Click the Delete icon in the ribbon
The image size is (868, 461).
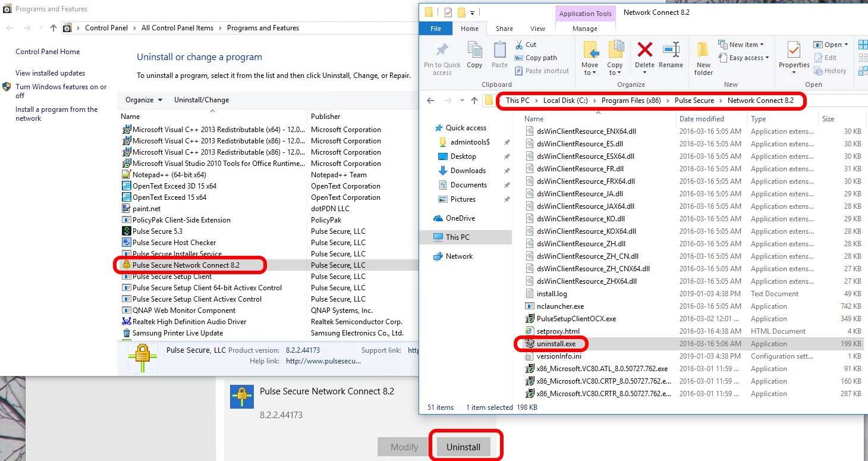coord(644,50)
